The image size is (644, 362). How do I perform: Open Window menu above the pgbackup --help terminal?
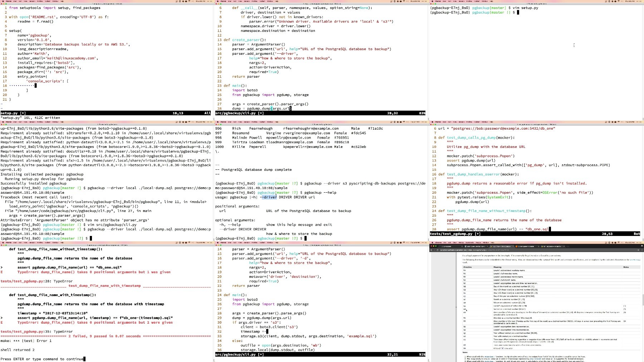coord(270,122)
